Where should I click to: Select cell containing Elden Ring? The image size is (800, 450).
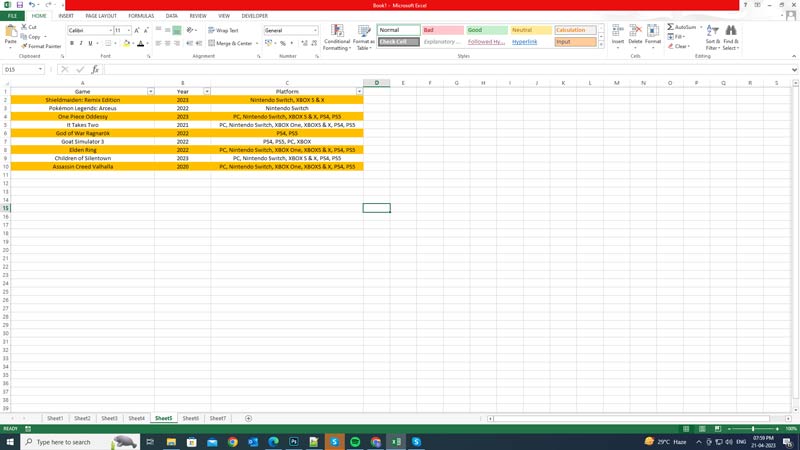pyautogui.click(x=83, y=150)
